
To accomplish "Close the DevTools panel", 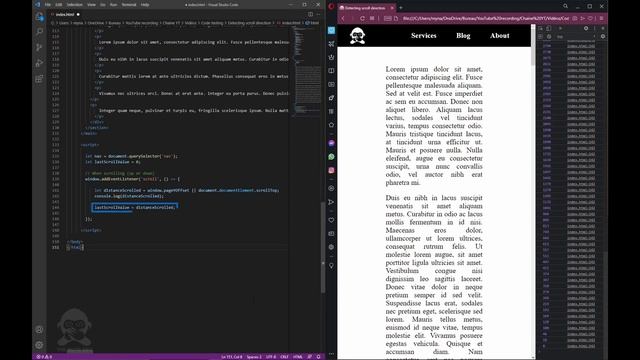I will (x=603, y=28).
